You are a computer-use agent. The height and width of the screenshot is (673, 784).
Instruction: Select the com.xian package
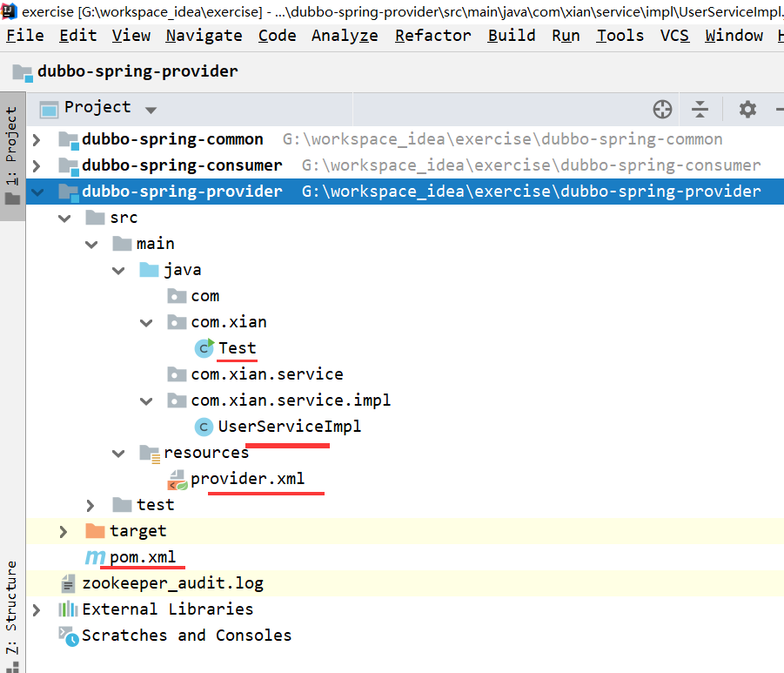click(405, 322)
